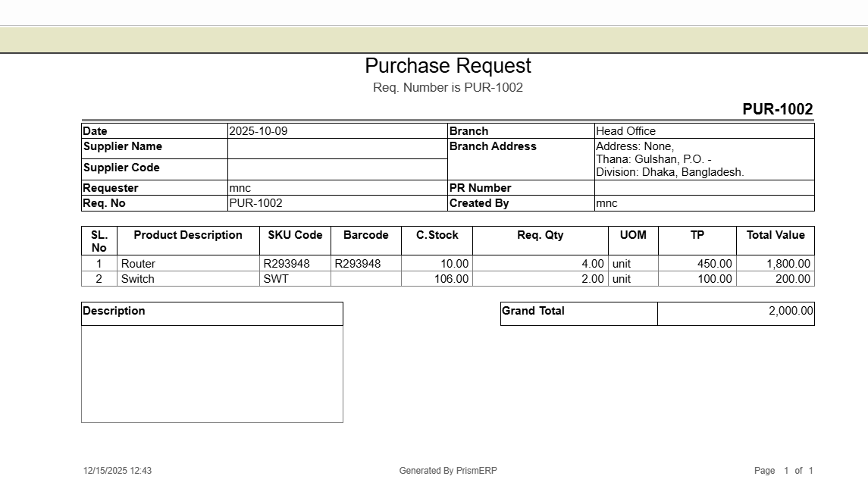Click the PR Number label

click(480, 187)
